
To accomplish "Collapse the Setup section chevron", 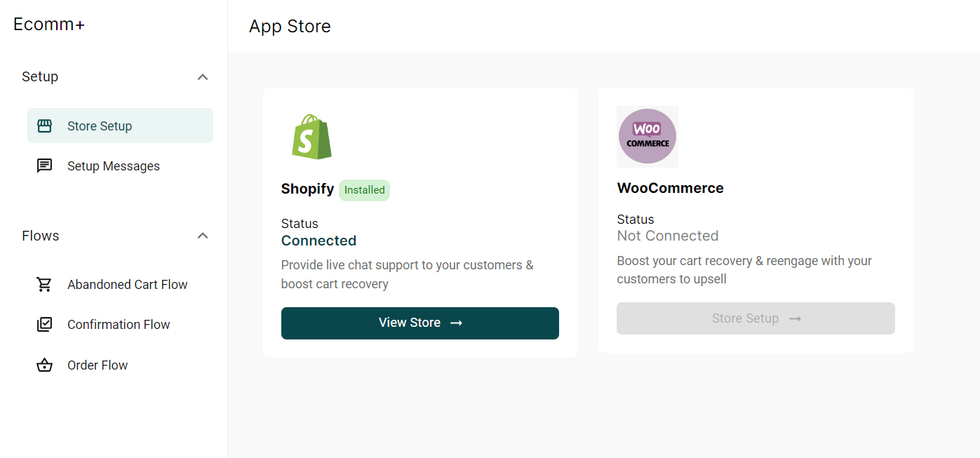I will pos(203,76).
